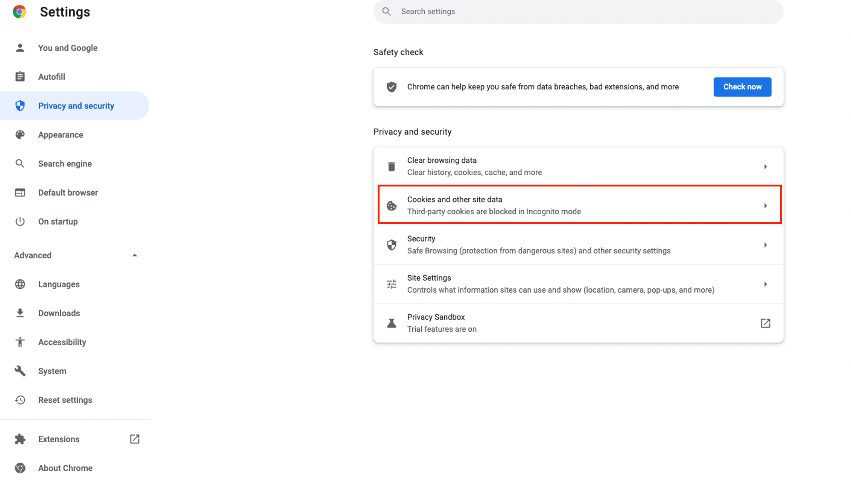Click the Accessibility figure icon
This screenshot has width=851, height=504.
20,342
